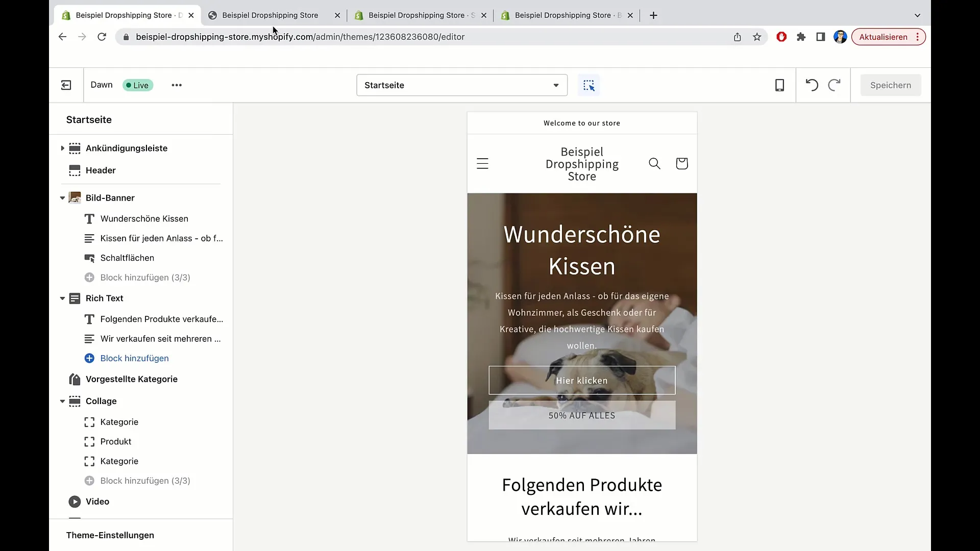Open the Startseite page dropdown

click(460, 85)
